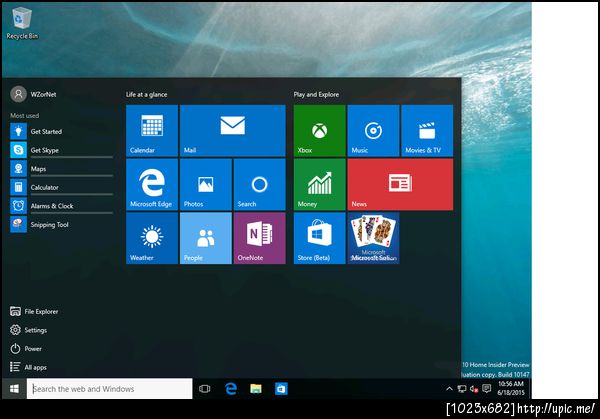600x419 pixels.
Task: Click the taskbar clock showing 10:56 AM
Action: pyautogui.click(x=511, y=388)
